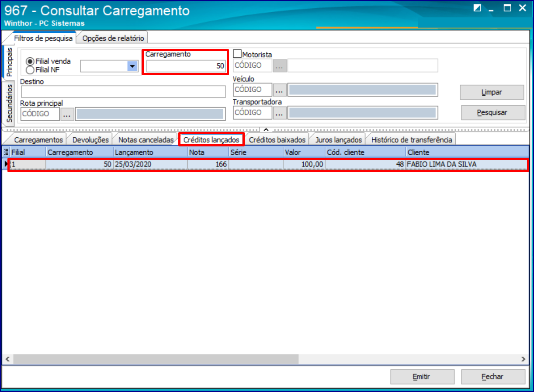Click the Carregamento input field

point(186,66)
